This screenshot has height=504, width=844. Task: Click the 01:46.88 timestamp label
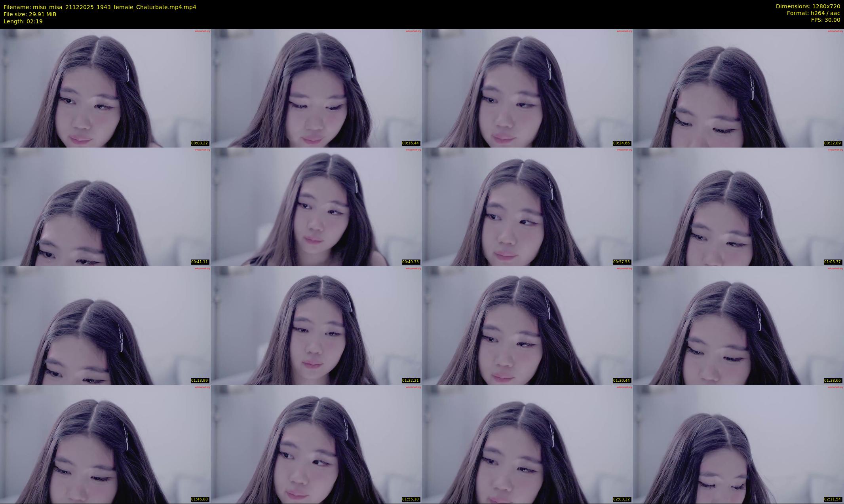pyautogui.click(x=200, y=499)
